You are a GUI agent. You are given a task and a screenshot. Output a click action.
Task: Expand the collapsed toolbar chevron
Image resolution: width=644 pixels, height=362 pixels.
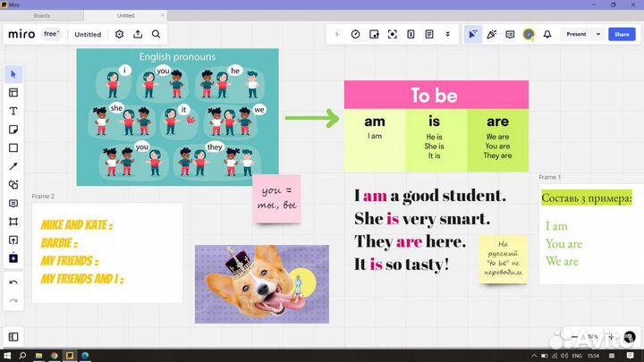[x=336, y=34]
